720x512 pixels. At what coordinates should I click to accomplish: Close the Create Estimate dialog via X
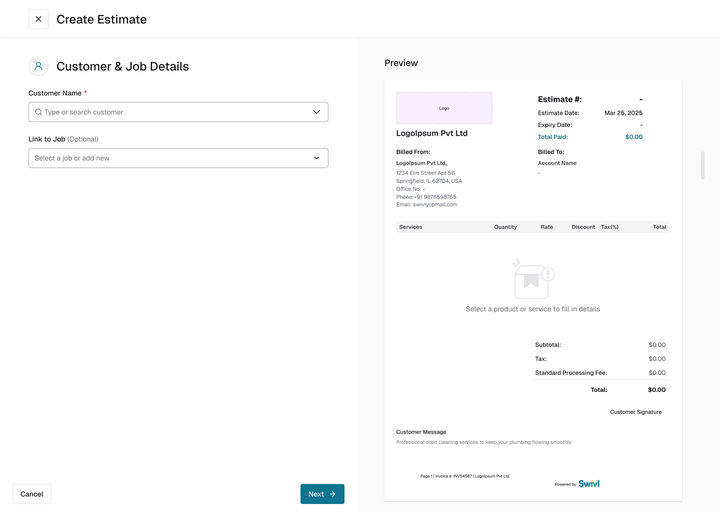tap(39, 19)
